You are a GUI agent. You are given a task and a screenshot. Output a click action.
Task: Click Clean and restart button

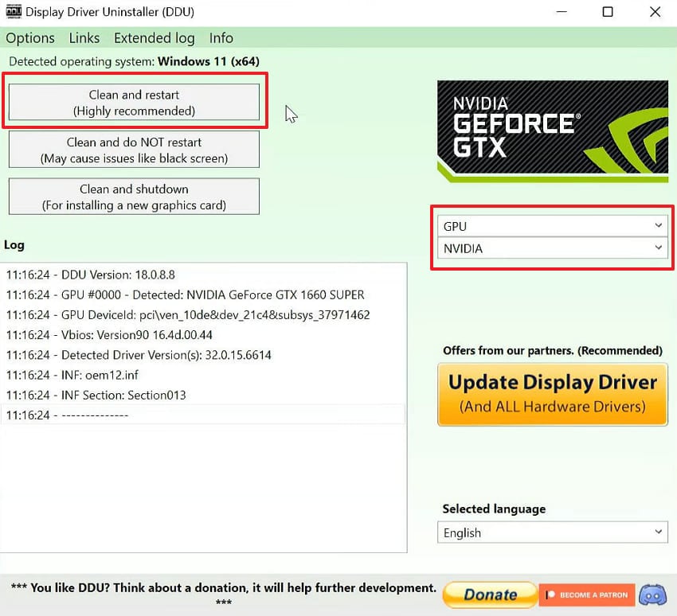135,102
